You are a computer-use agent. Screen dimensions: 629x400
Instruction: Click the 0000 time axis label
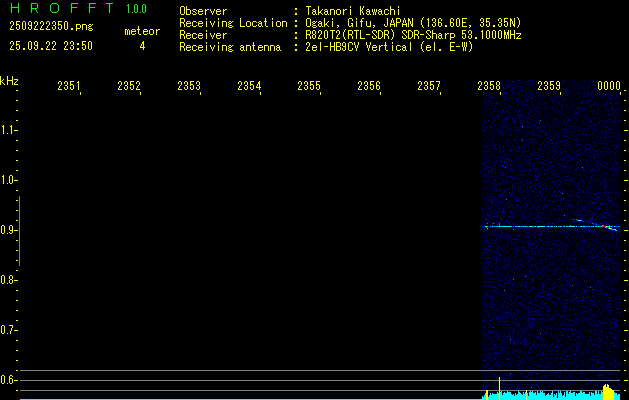[x=609, y=86]
